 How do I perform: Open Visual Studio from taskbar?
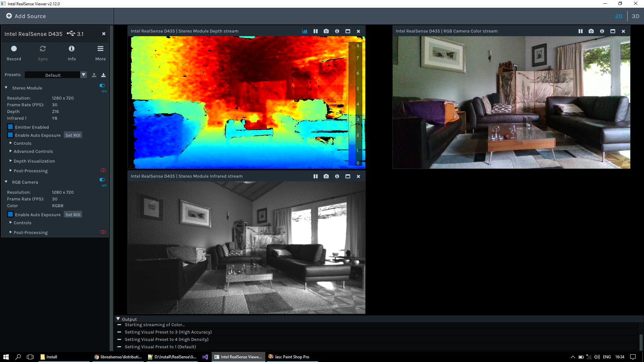[x=205, y=357]
